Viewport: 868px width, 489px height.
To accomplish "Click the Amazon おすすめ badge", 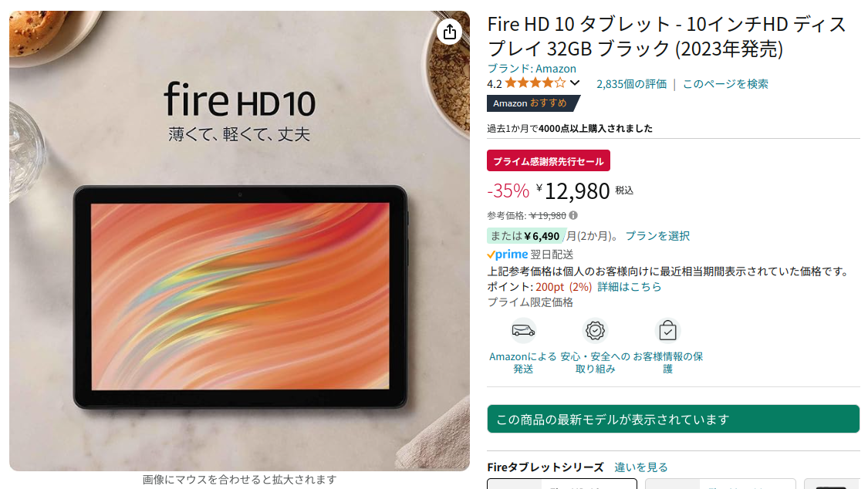I will coord(534,103).
